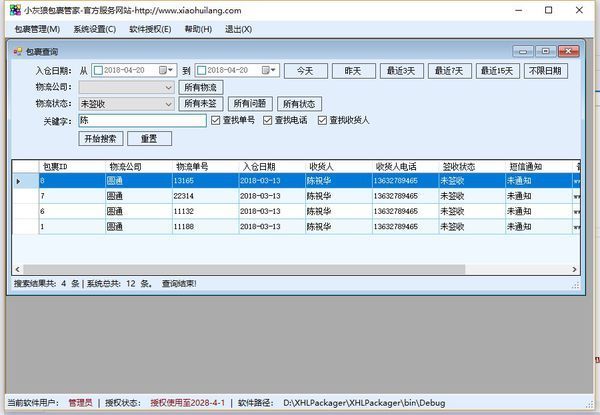Viewport: 600px width, 415px height.
Task: Open the start date calendar dropdown
Action: (x=166, y=70)
